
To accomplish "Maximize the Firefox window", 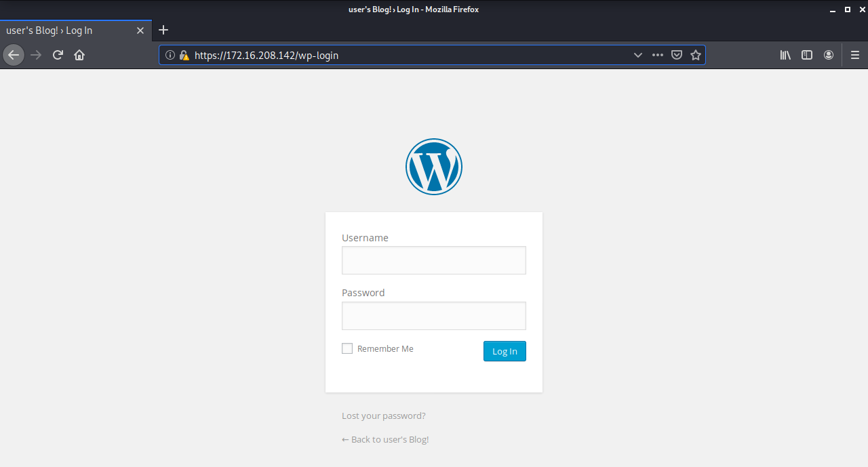I will 847,9.
